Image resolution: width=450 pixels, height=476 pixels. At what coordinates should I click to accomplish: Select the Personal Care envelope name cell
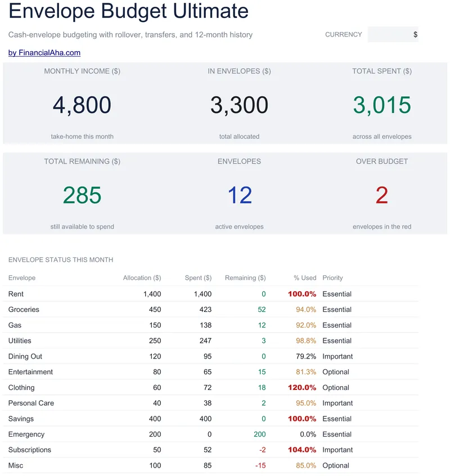(x=31, y=403)
